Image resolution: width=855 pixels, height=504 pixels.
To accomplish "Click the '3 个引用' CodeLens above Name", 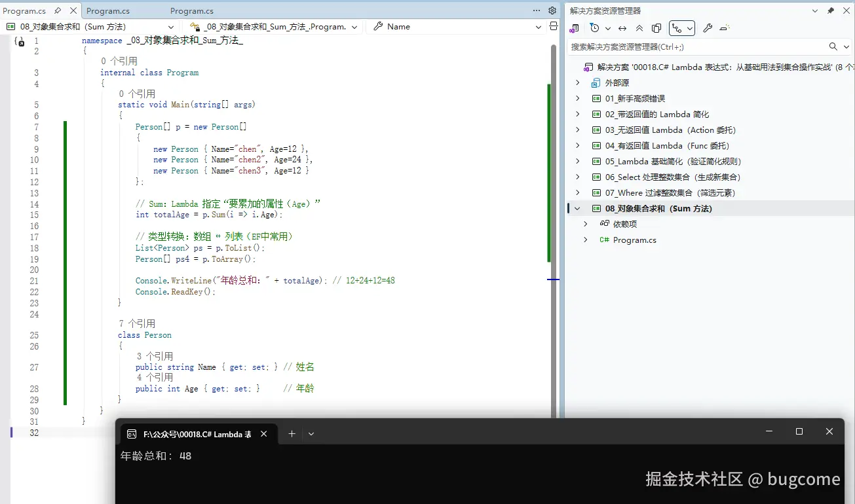I will point(155,356).
